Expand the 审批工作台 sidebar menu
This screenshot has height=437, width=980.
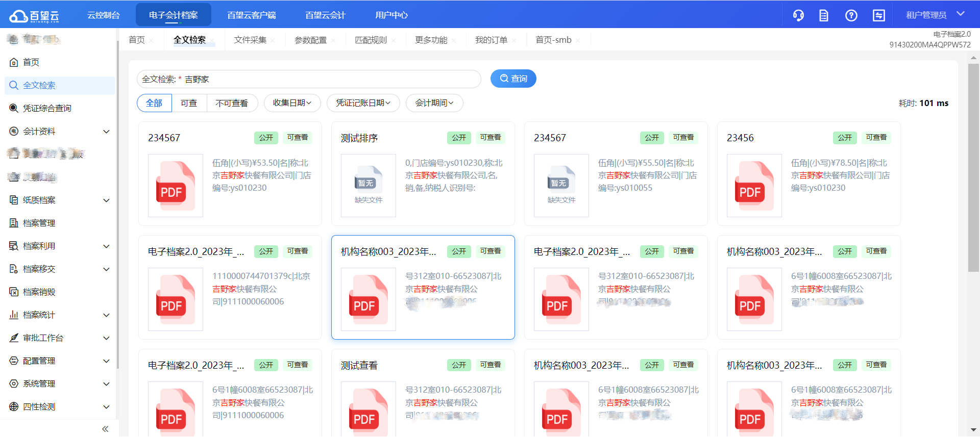point(106,338)
